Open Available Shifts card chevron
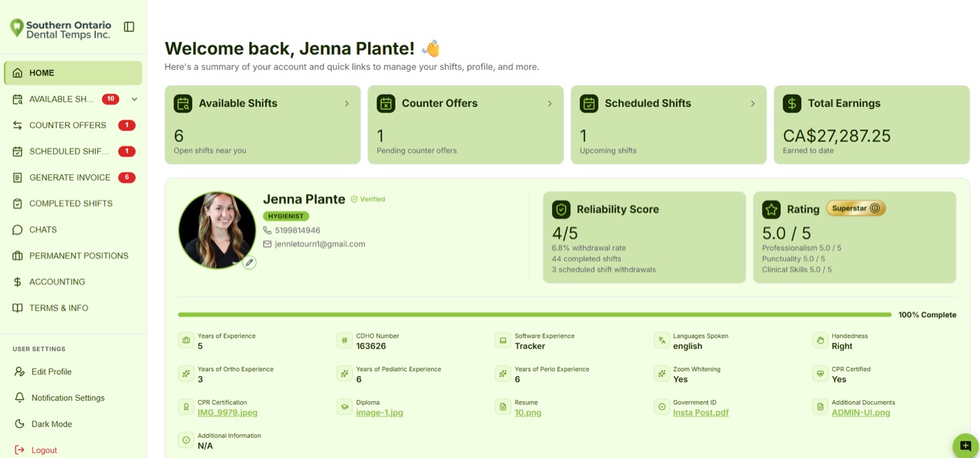980x458 pixels. click(x=346, y=104)
